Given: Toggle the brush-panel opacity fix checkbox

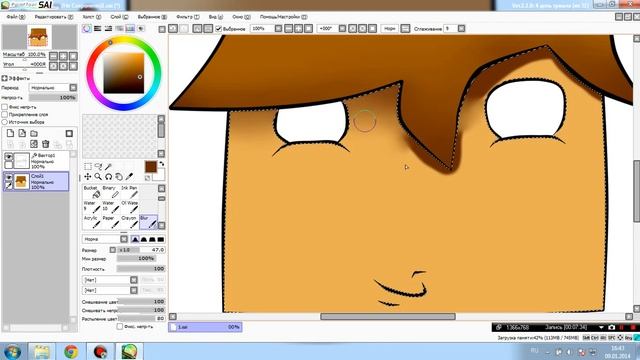Looking at the screenshot, I should [120, 327].
